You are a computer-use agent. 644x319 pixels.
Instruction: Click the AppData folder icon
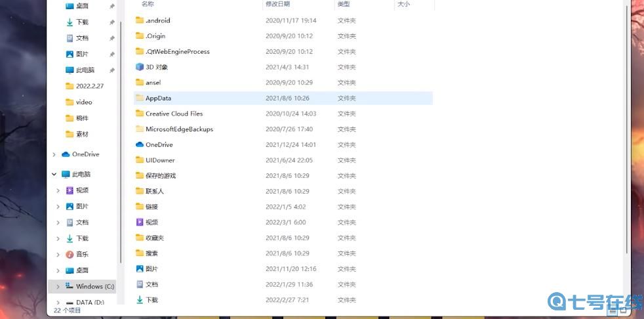point(139,98)
